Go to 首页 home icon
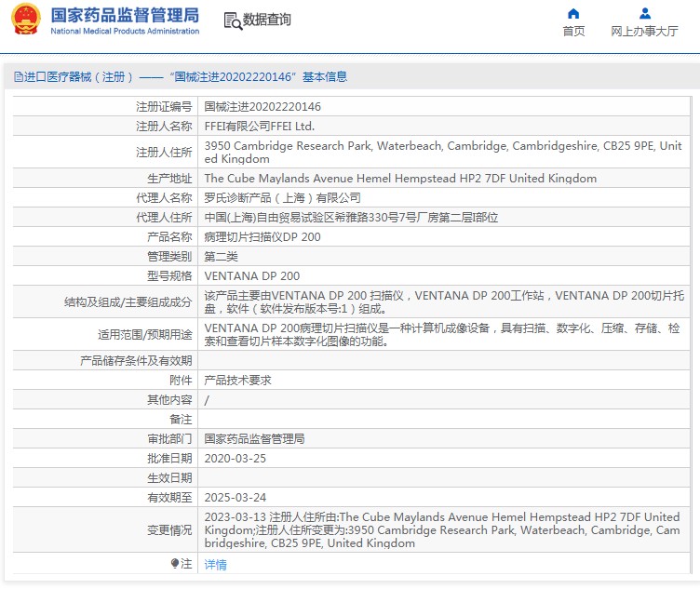Screen dimensions: 700x589 pyautogui.click(x=573, y=14)
